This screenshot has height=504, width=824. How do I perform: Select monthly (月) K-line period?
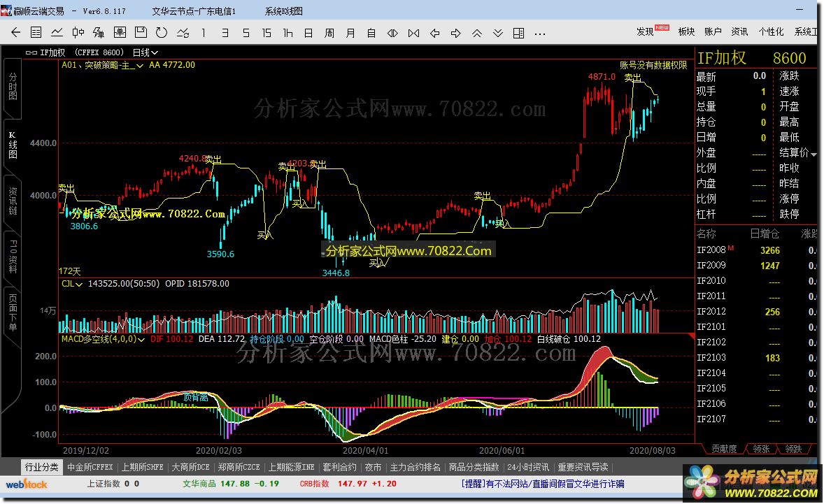[350, 33]
